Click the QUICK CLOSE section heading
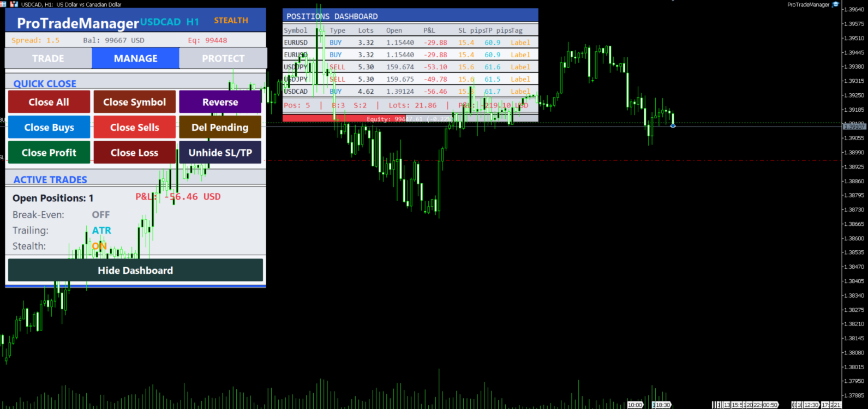The width and height of the screenshot is (868, 409). pyautogui.click(x=45, y=84)
